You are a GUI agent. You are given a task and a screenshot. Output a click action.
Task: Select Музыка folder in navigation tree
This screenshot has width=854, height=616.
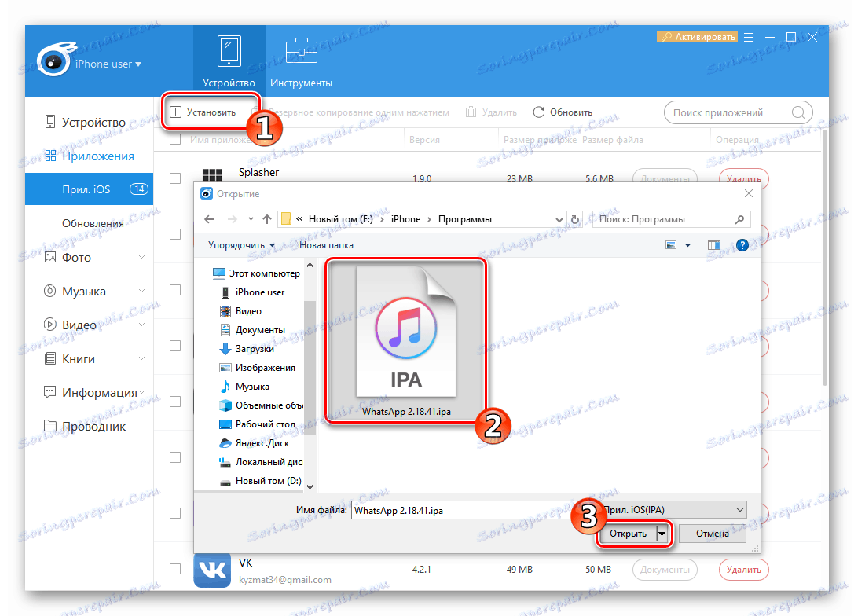[x=244, y=386]
